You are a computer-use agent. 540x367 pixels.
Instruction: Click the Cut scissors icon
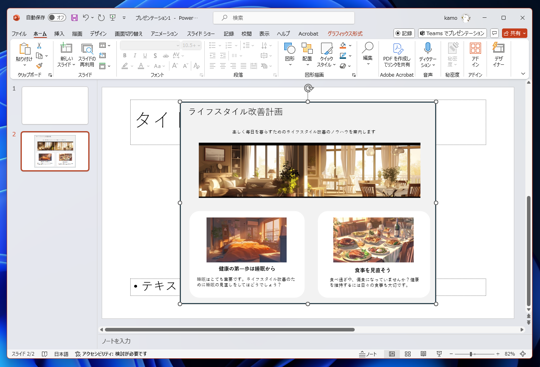pyautogui.click(x=39, y=46)
